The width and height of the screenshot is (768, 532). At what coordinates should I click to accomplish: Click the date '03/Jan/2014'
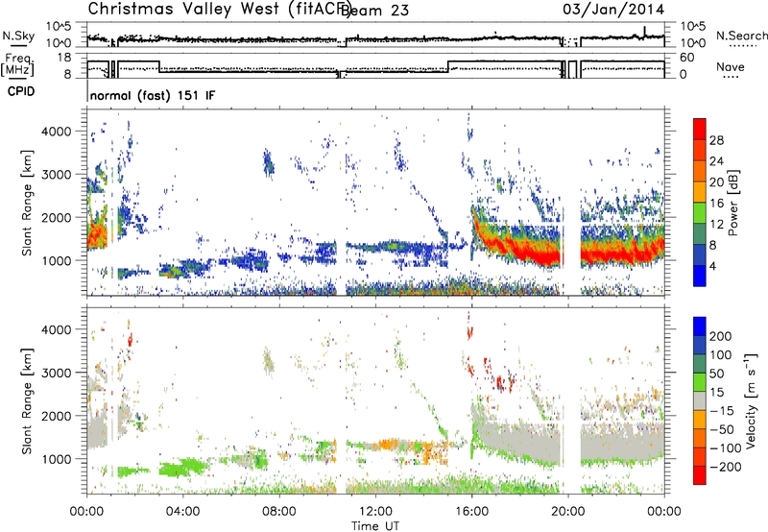point(613,10)
